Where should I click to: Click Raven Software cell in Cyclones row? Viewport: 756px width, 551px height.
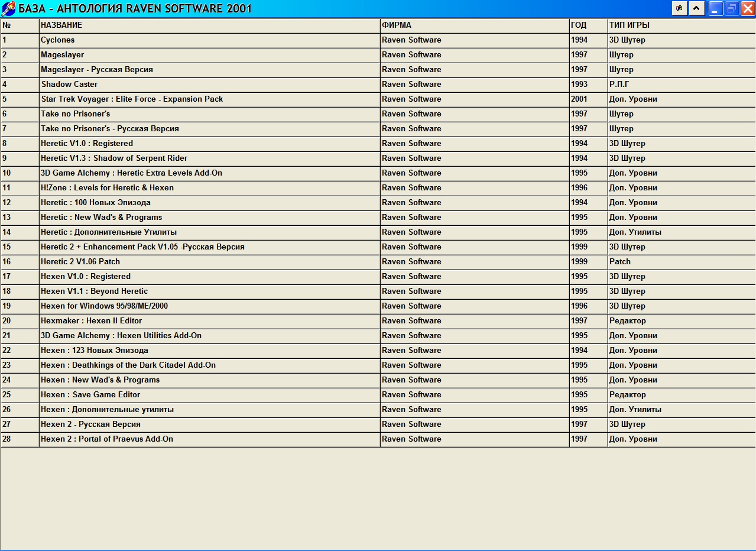[411, 40]
